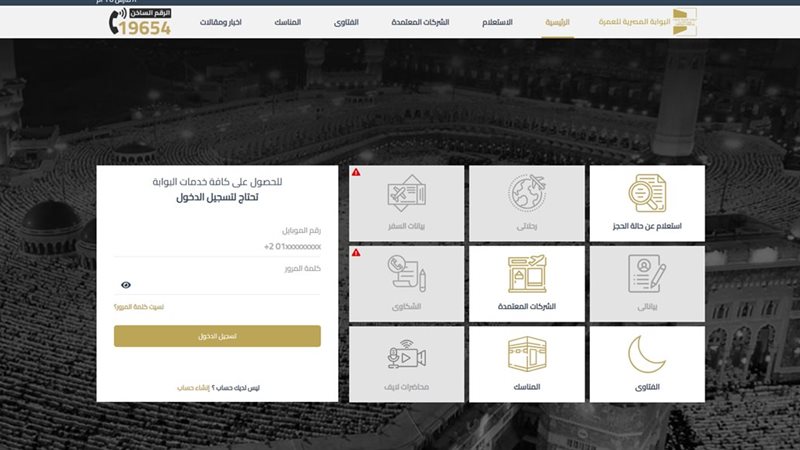This screenshot has width=800, height=450.
Task: Click the hotline phone icon 19654
Action: pyautogui.click(x=117, y=21)
